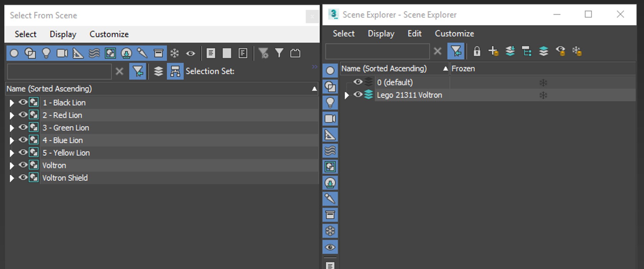The image size is (644, 269).
Task: Toggle Containers filter in Select From Scene toolbar
Action: (x=158, y=53)
